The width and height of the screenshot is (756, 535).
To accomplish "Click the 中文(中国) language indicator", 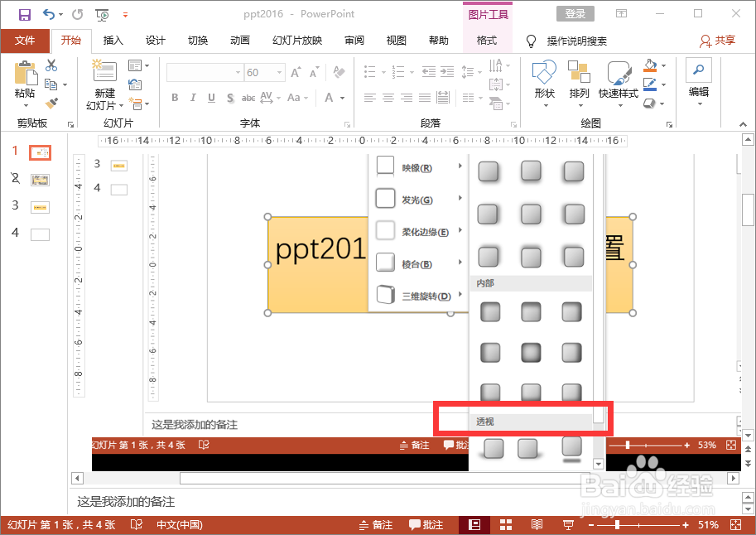I will 180,525.
